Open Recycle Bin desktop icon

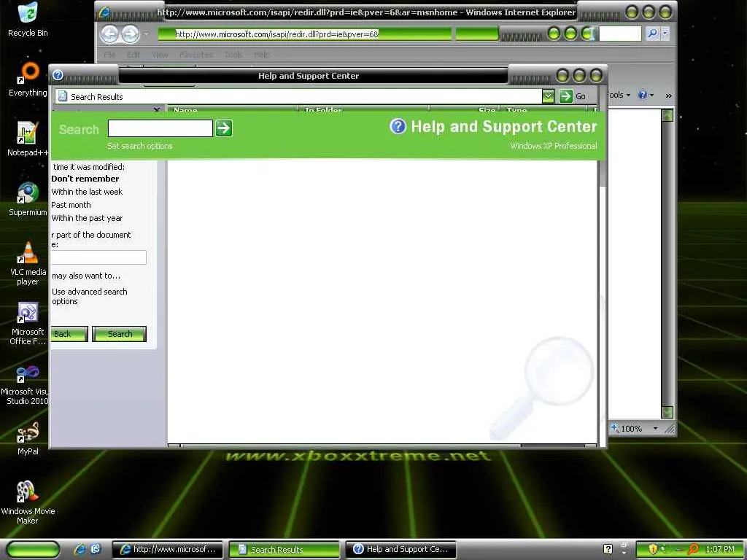click(x=28, y=20)
